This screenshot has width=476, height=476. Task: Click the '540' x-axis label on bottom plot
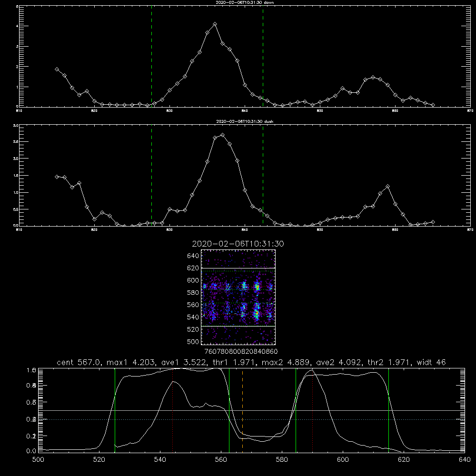160,460
